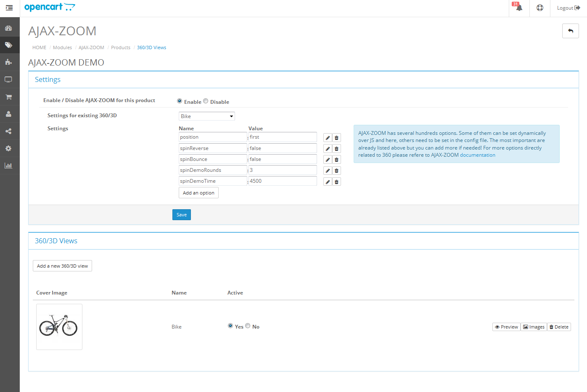Click spinBounce value field showing false
The image size is (587, 392).
(x=283, y=159)
